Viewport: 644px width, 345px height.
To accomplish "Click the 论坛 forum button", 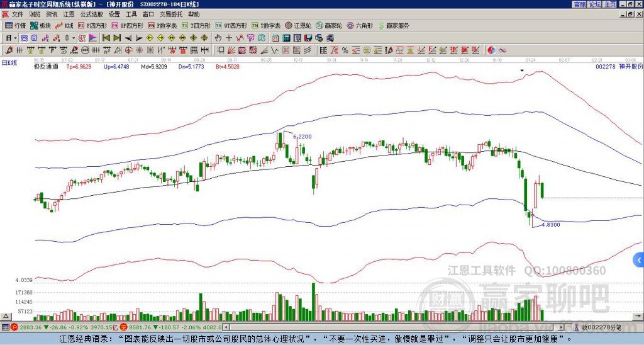I will (x=595, y=4).
